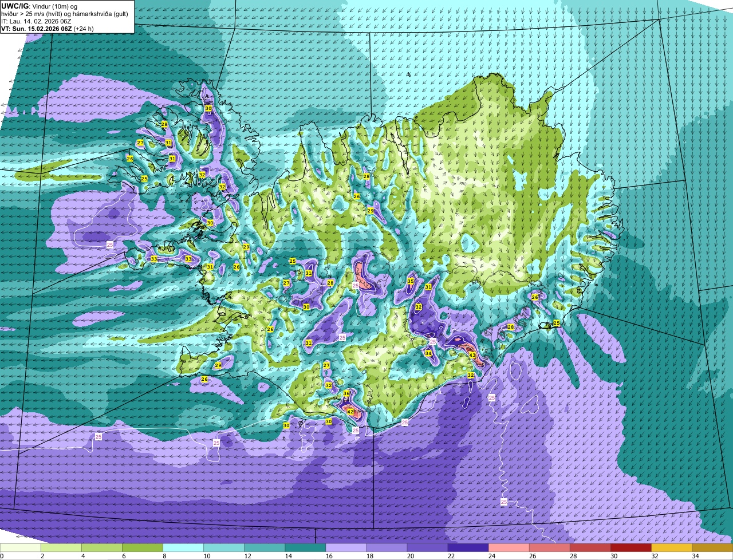
Task: Click the colour scale tick number '2'
Action: point(42,556)
